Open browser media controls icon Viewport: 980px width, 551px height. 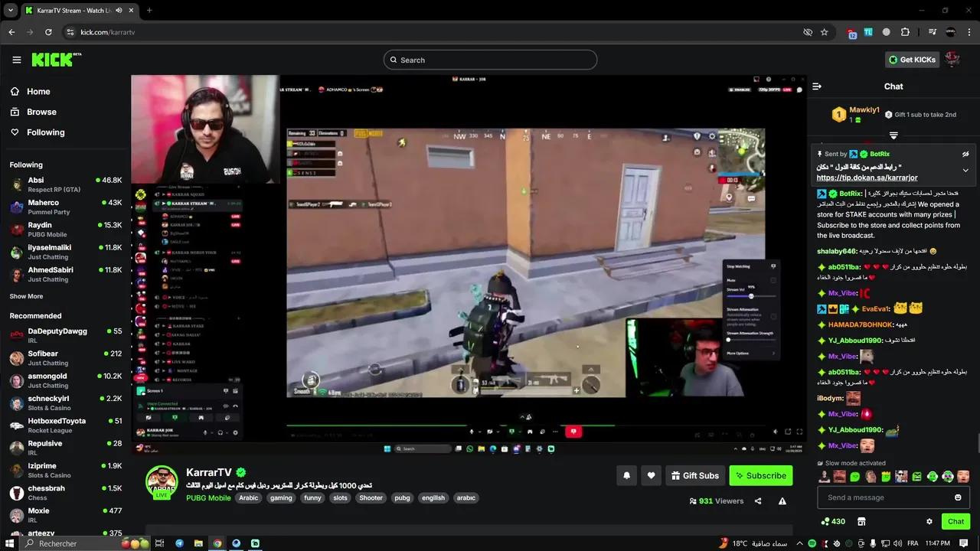932,32
